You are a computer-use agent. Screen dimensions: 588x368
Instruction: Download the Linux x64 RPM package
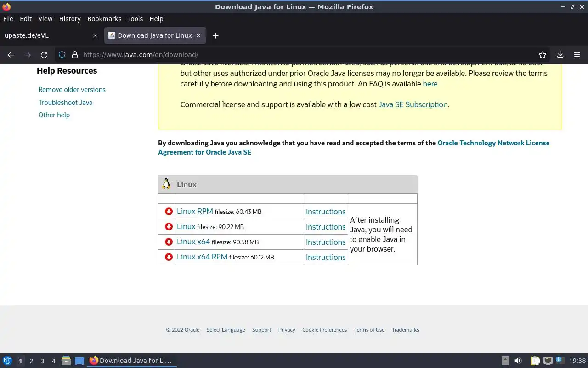[x=202, y=257]
